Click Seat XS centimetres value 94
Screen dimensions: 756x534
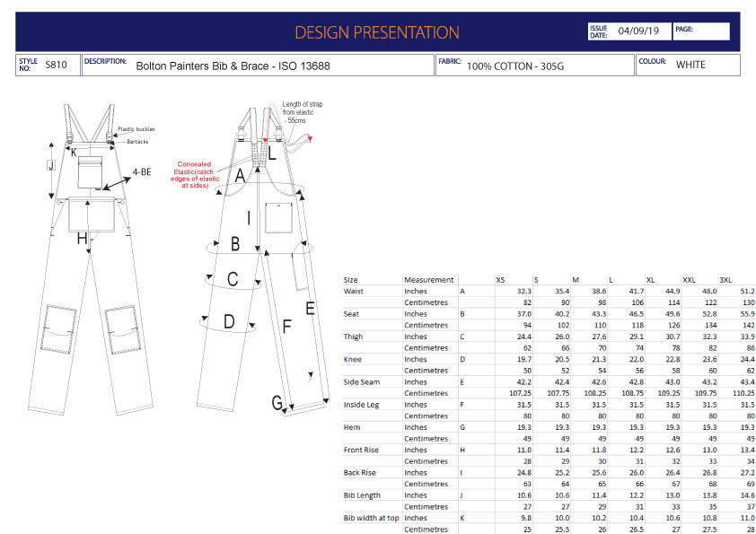click(527, 325)
